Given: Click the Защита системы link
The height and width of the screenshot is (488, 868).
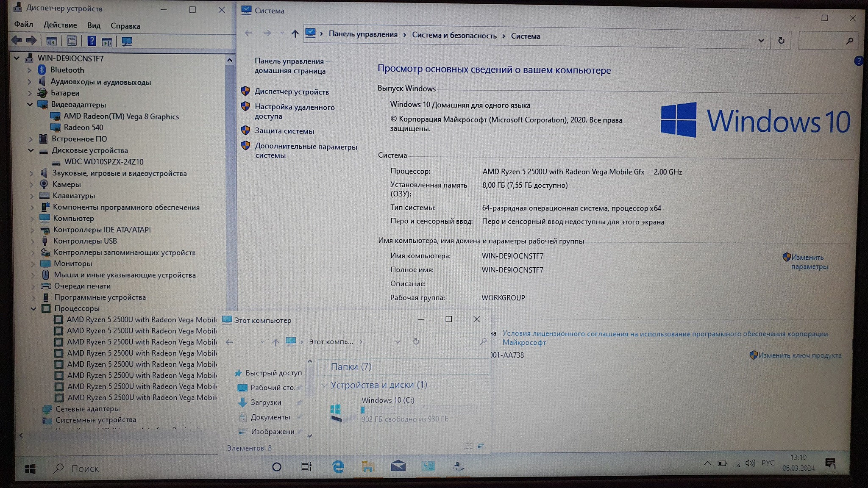Looking at the screenshot, I should tap(284, 131).
